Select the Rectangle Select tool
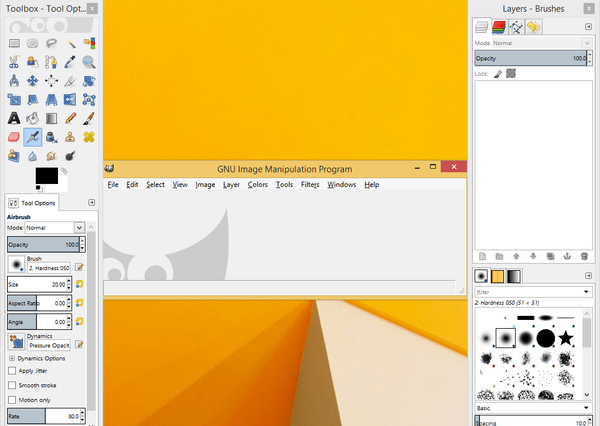 [x=14, y=43]
